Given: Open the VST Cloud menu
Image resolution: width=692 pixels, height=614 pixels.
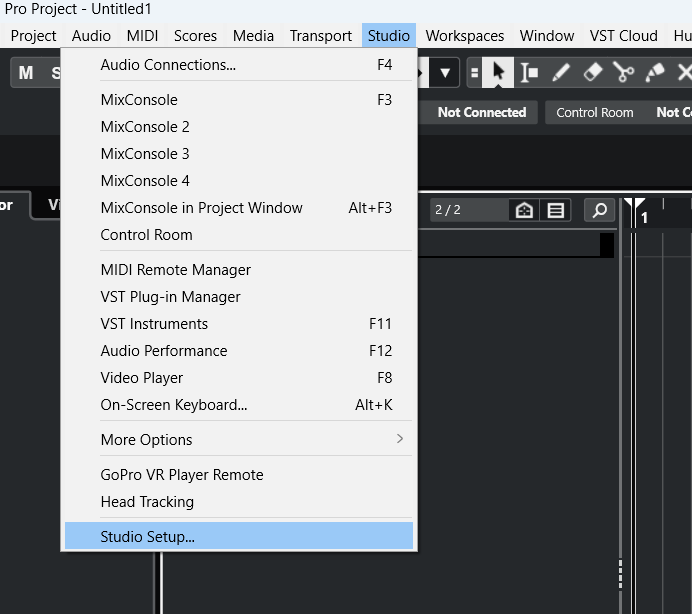Looking at the screenshot, I should point(624,36).
